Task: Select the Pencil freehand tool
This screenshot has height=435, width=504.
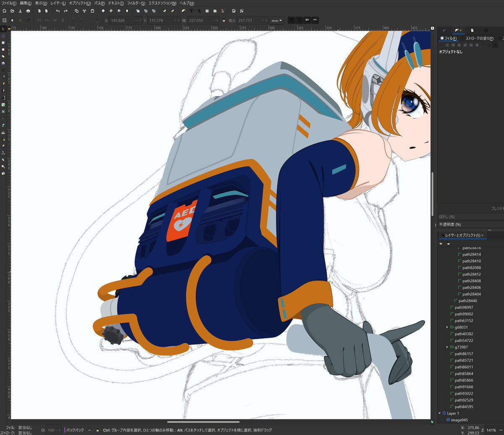Action: (x=3, y=84)
